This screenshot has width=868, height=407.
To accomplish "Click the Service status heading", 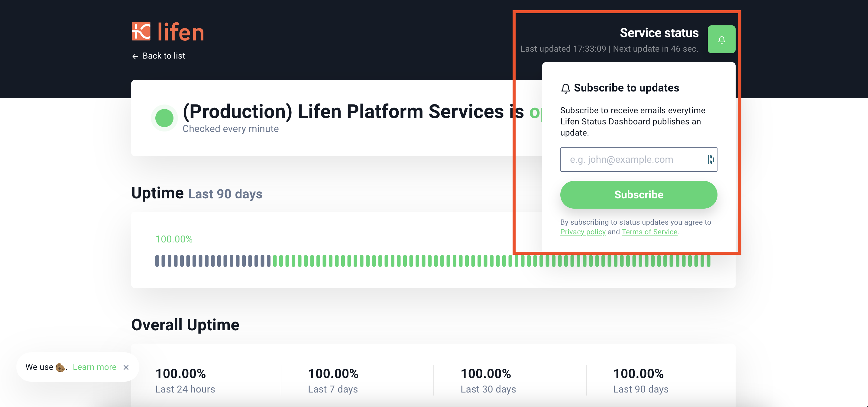I will pos(659,33).
